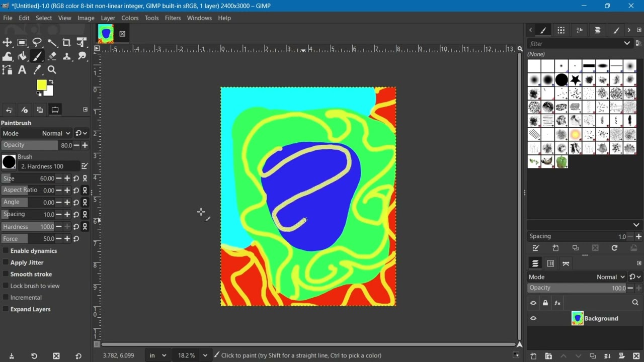Screen dimensions: 644x362
Task: Swap foreground and background colors
Action: pos(51,81)
